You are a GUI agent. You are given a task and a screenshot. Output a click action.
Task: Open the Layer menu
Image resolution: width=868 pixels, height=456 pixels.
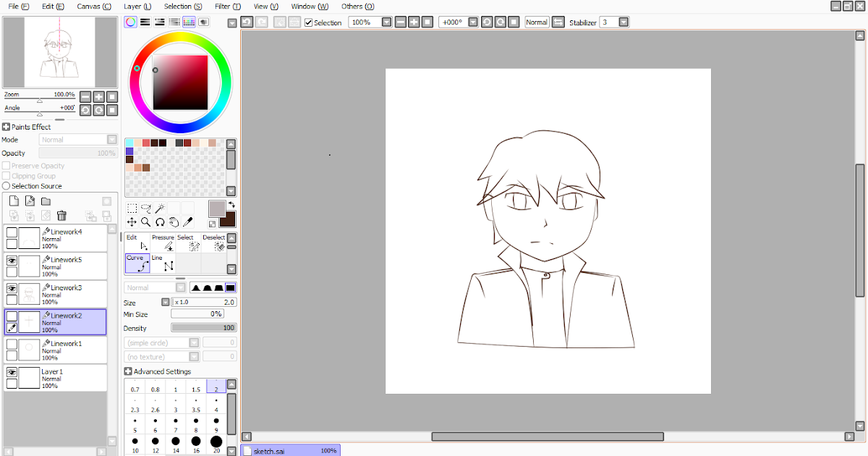[137, 6]
